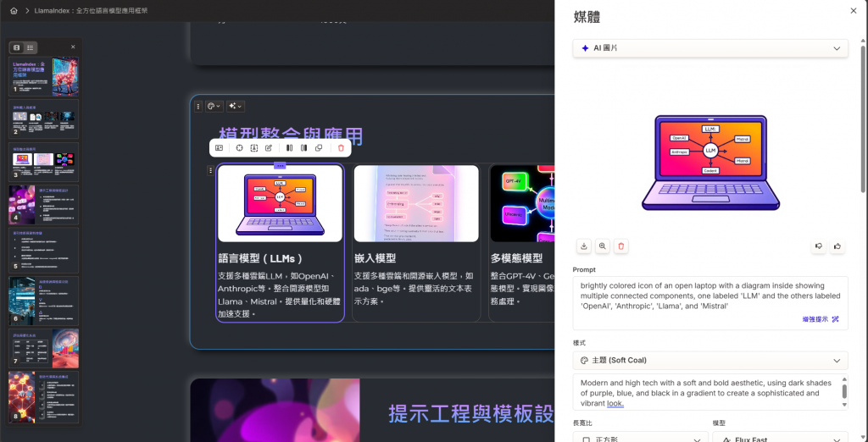Open the AI 圖片 media type dropdown
The height and width of the screenshot is (442, 868).
[x=710, y=48]
